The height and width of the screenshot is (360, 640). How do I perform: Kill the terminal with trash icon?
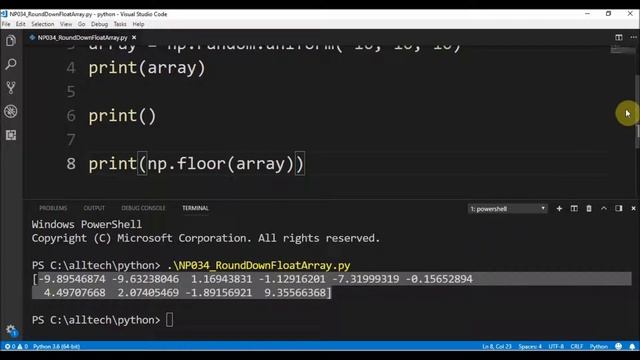pyautogui.click(x=589, y=209)
